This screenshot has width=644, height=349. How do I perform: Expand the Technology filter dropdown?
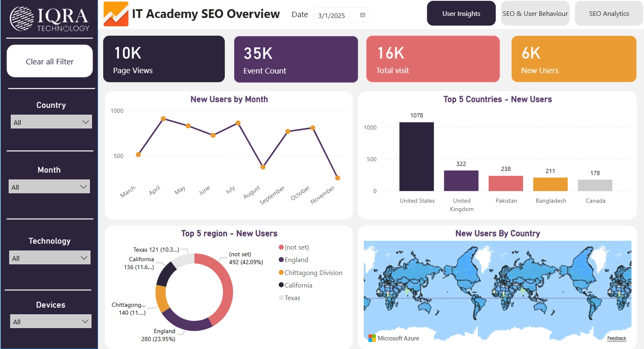[50, 258]
